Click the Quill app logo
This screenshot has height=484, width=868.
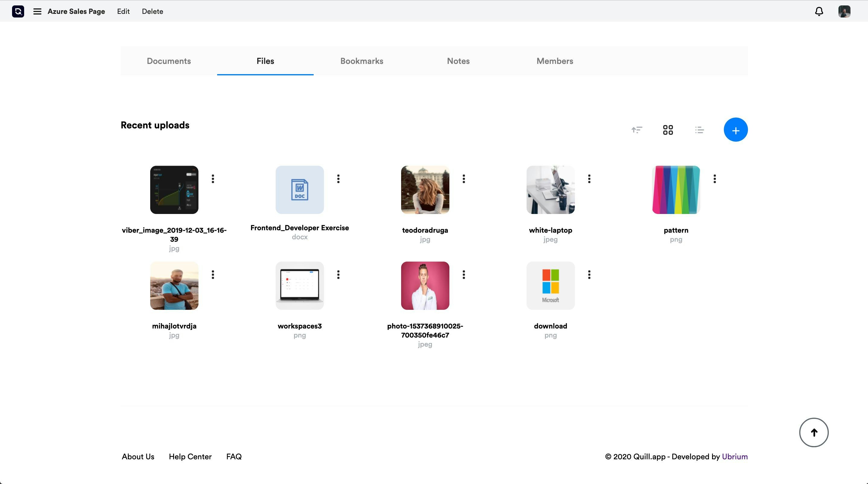17,11
